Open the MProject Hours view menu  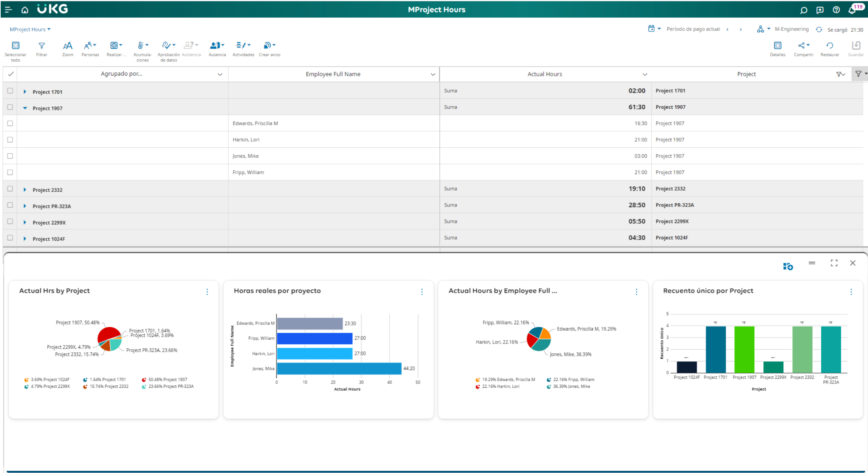(30, 29)
